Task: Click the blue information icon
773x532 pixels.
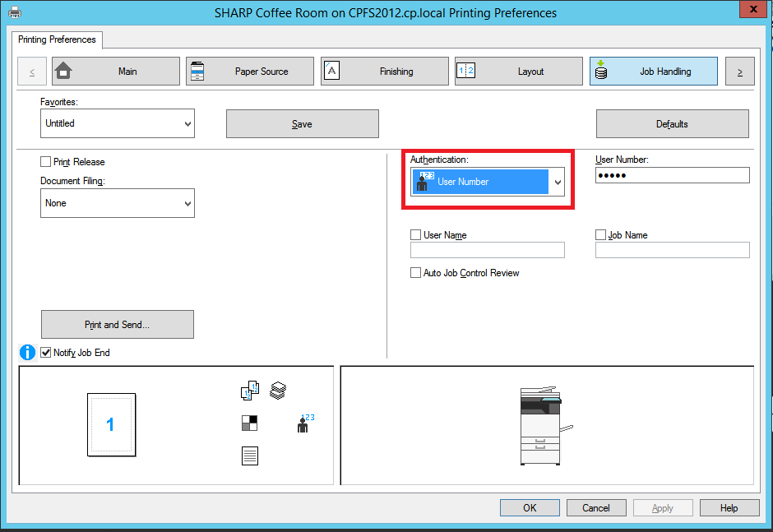Action: [x=28, y=353]
